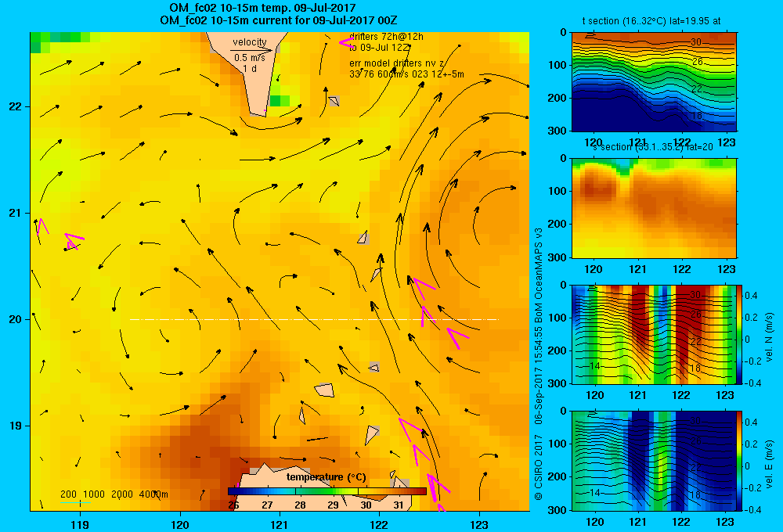
Task: Click the temperature colorbar near 30
Action: (366, 491)
